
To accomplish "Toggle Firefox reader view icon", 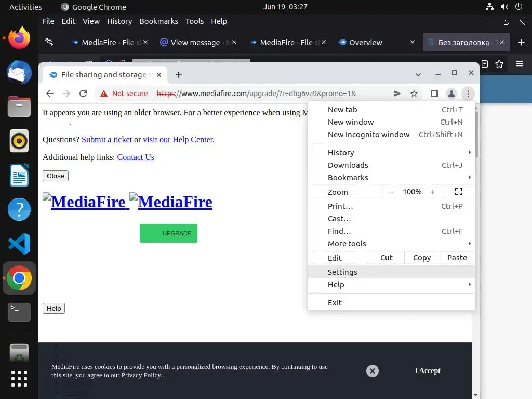I will click(x=485, y=64).
